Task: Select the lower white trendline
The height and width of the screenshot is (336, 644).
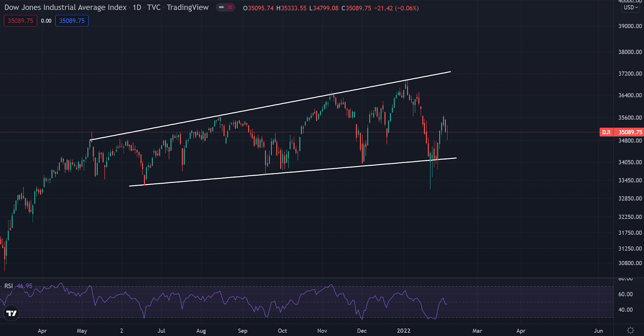Action: coord(293,172)
